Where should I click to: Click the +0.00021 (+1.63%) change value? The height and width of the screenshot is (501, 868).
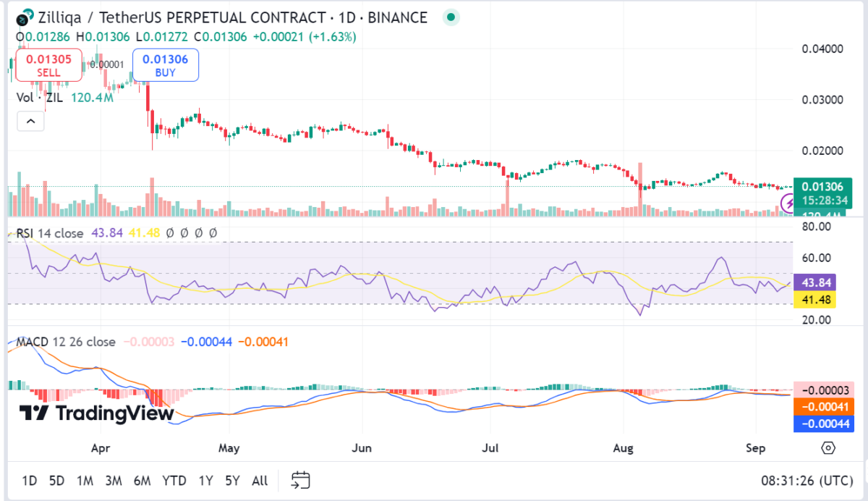(305, 36)
